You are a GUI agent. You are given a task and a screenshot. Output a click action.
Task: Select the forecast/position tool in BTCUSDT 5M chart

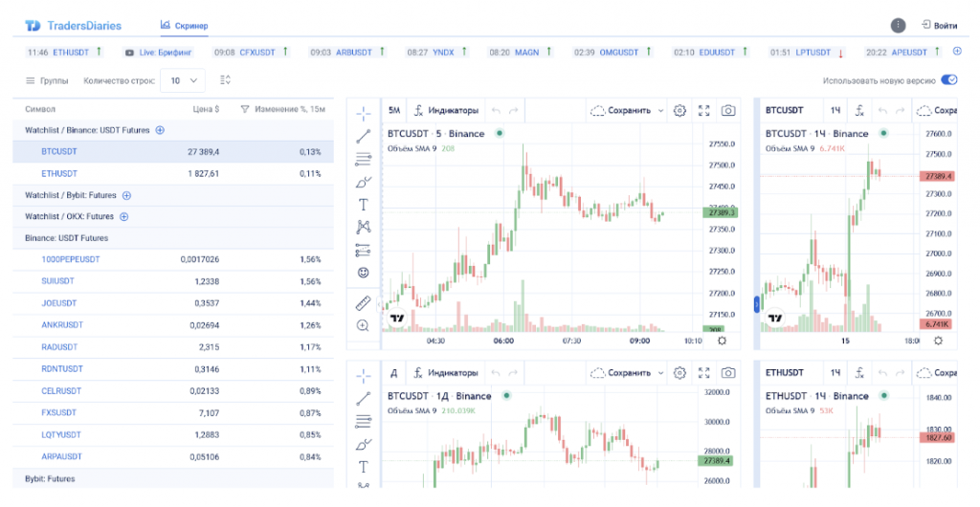pyautogui.click(x=363, y=251)
